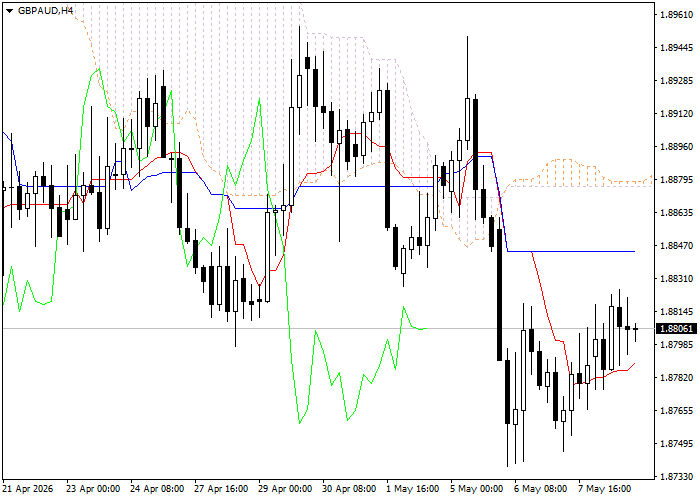The width and height of the screenshot is (700, 500).
Task: Click the 24 Apr 08:00 time label
Action: pos(157,489)
